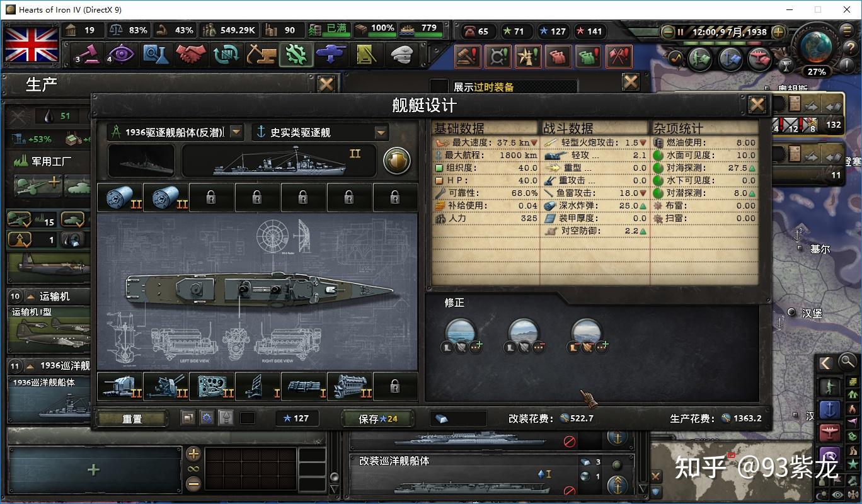Open the trade exchange arrows tab
Viewport: 862px width, 504px height.
pos(226,55)
